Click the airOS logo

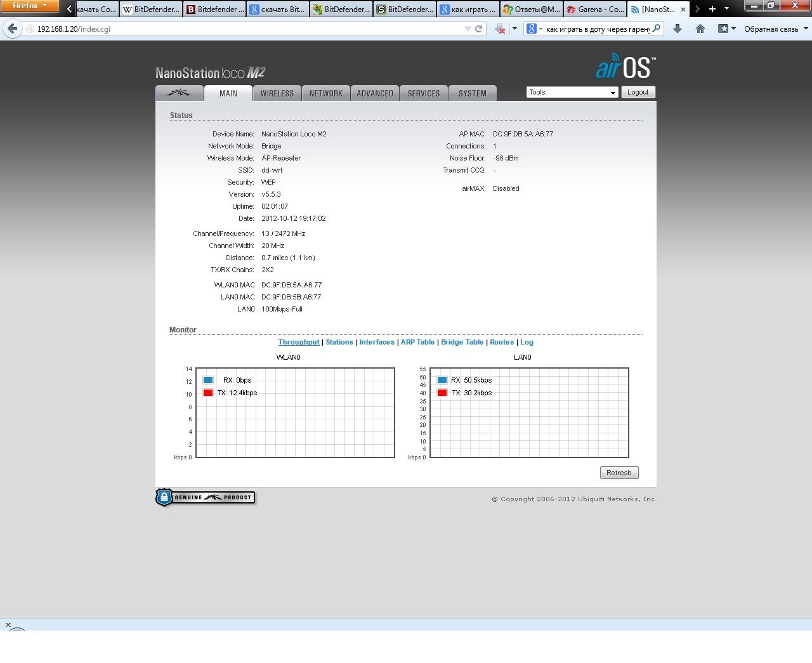[625, 67]
